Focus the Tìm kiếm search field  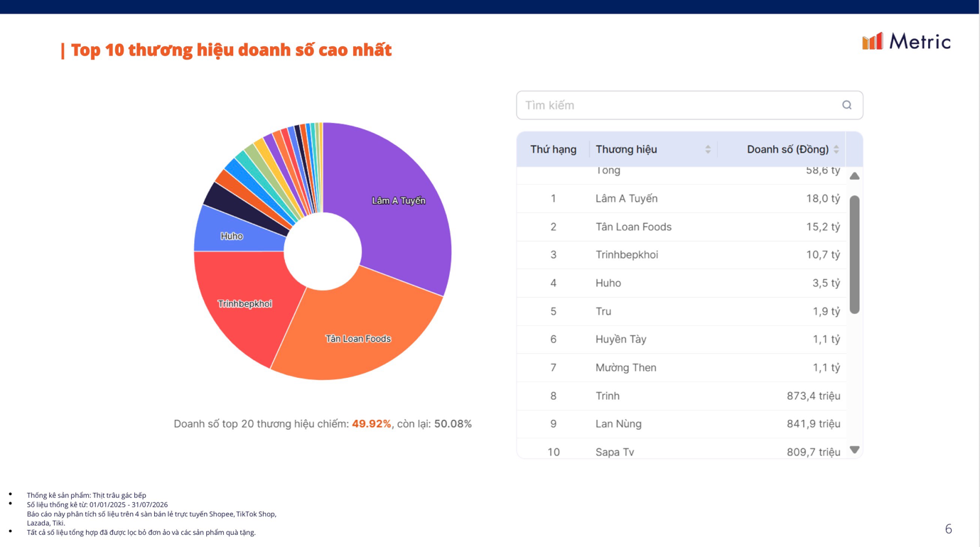pyautogui.click(x=689, y=105)
